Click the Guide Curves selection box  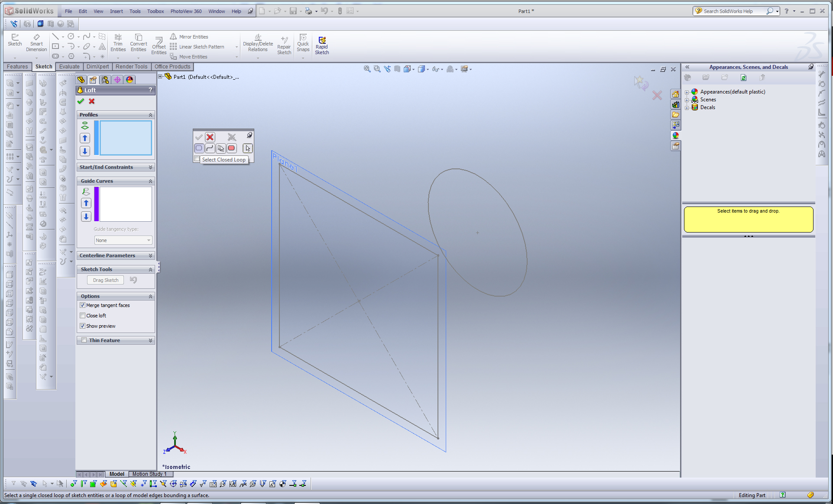point(126,204)
